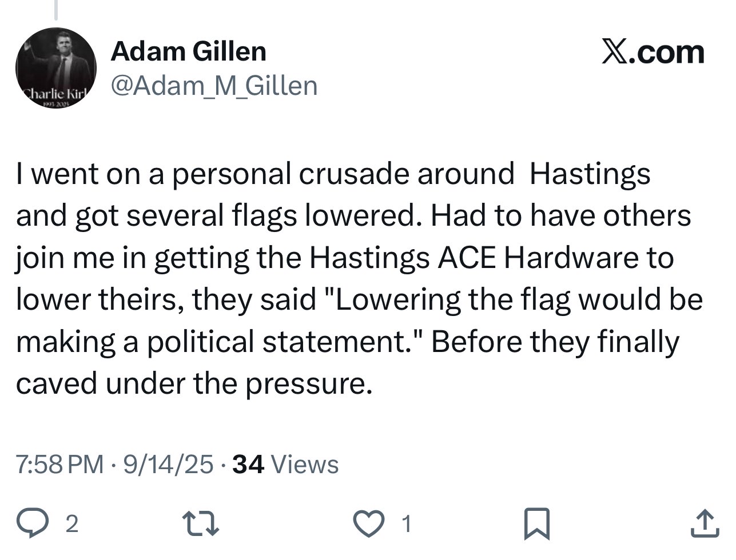Click the 7:58 PM timestamp
This screenshot has width=736, height=560.
60,464
